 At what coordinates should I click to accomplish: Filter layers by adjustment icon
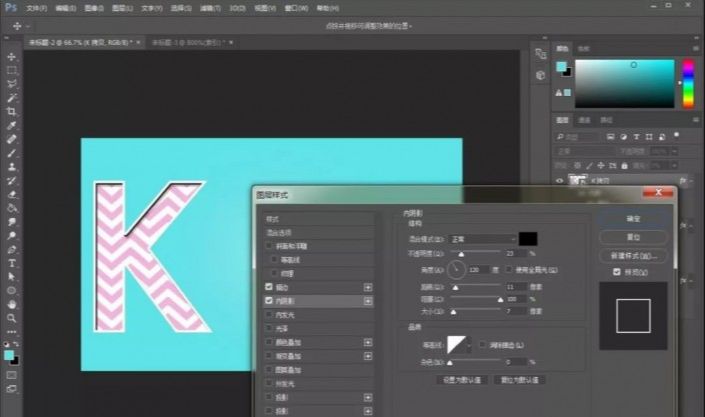click(624, 137)
